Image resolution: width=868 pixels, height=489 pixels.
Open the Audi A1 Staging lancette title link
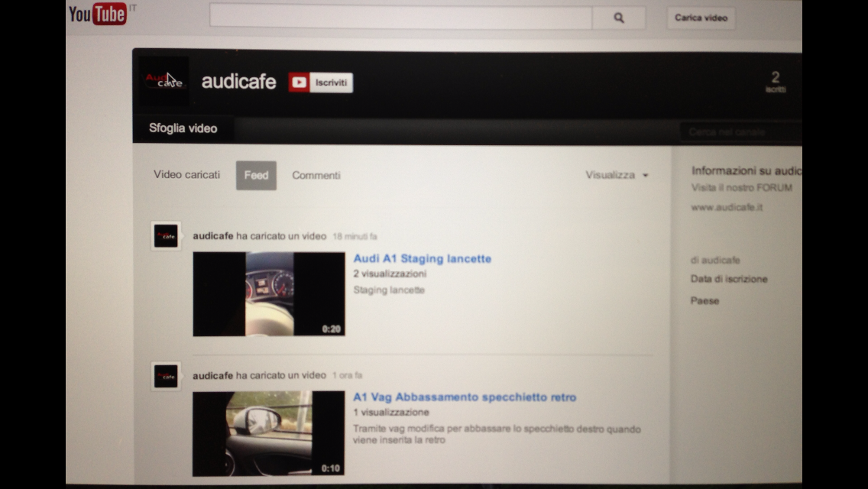pyautogui.click(x=422, y=258)
